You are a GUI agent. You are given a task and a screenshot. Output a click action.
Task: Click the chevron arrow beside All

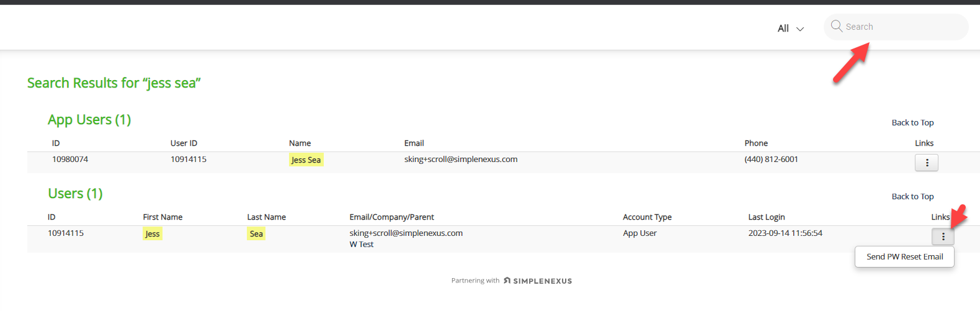point(800,29)
